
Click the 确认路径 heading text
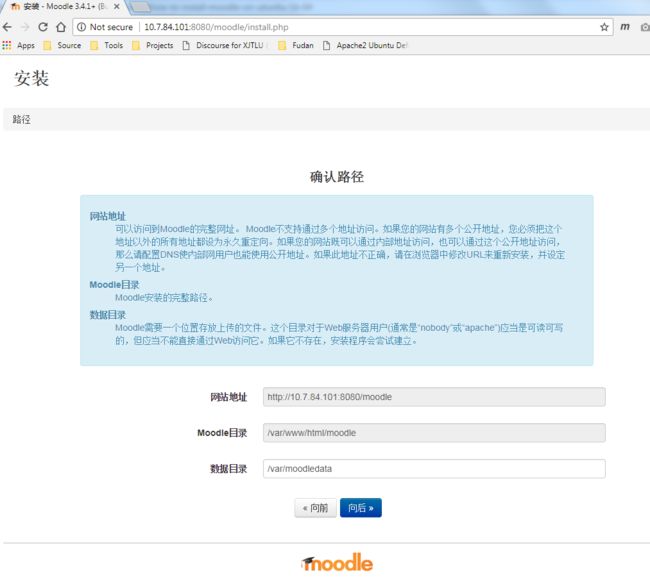(x=337, y=177)
